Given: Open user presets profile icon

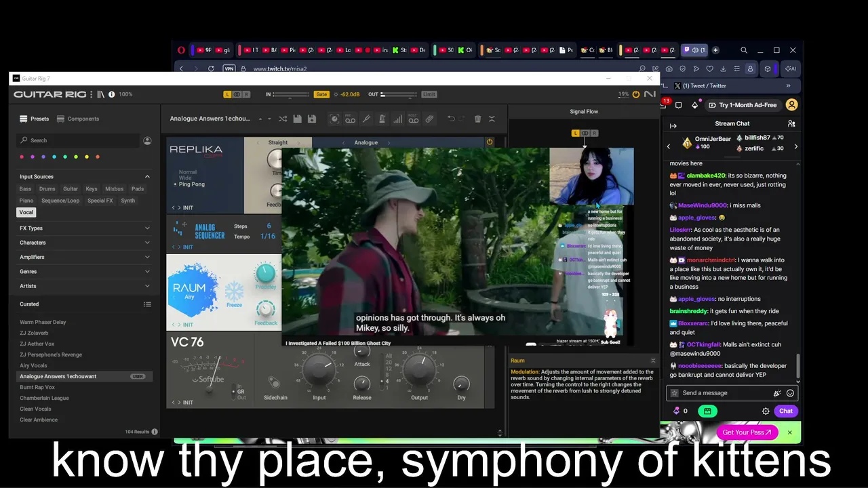Looking at the screenshot, I should [147, 140].
